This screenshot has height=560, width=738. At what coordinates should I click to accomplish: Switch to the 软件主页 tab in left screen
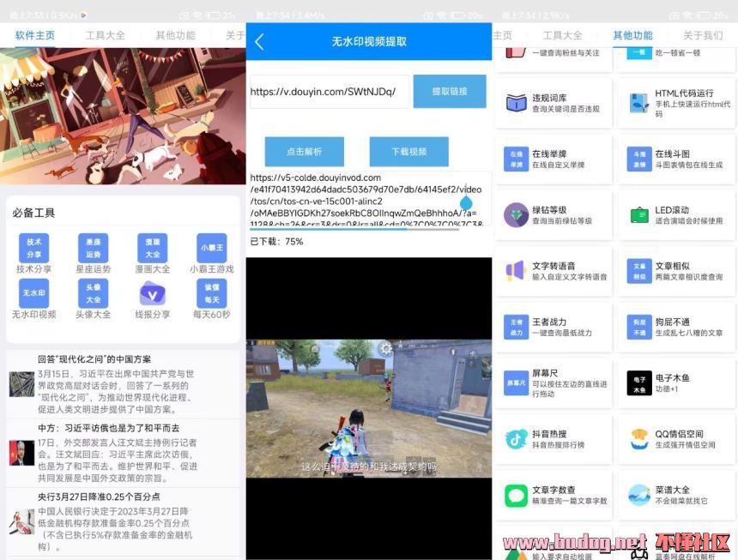click(35, 35)
